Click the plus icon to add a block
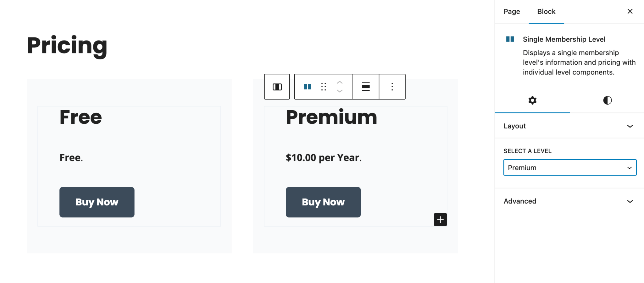The height and width of the screenshot is (283, 644). tap(440, 220)
